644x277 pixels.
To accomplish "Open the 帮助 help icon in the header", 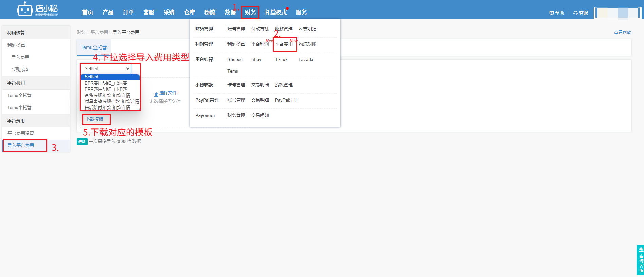I will point(557,13).
